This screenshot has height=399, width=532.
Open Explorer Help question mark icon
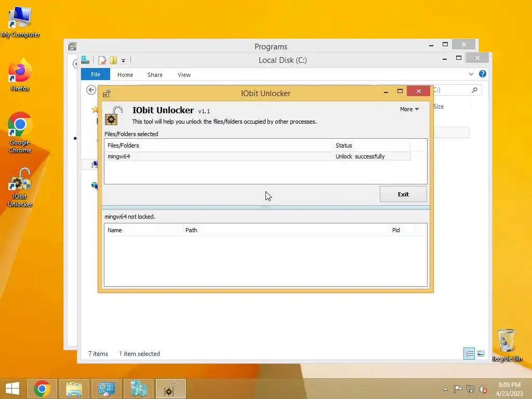point(483,74)
